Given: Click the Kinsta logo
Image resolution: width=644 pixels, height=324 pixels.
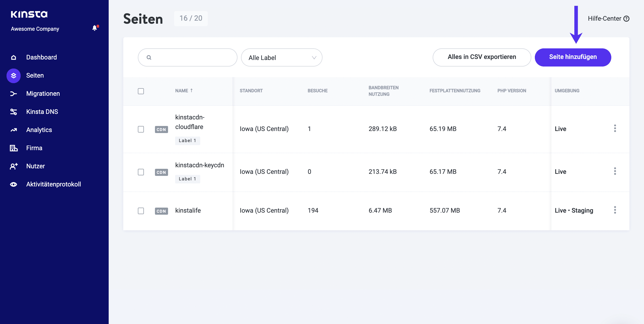Looking at the screenshot, I should tap(29, 14).
